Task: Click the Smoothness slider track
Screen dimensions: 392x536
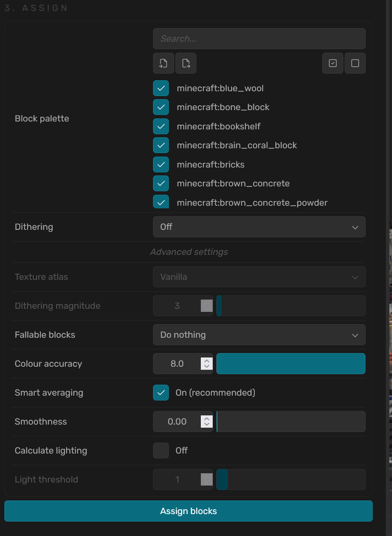Action: (x=291, y=422)
